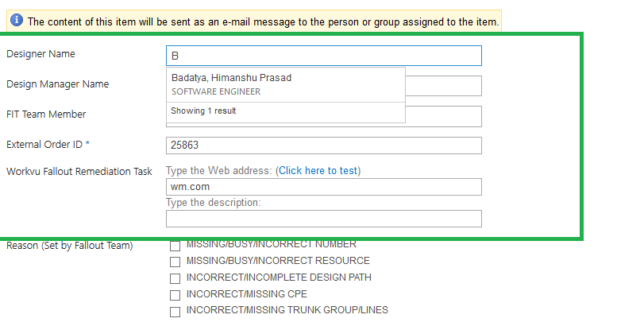Tick the MISSING/BUSY/INCORRECT RESOURCE checkbox
The image size is (644, 330).
[175, 262]
